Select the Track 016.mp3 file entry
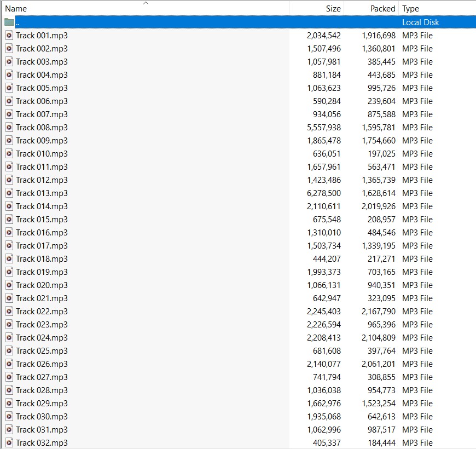This screenshot has width=476, height=449. [42, 233]
